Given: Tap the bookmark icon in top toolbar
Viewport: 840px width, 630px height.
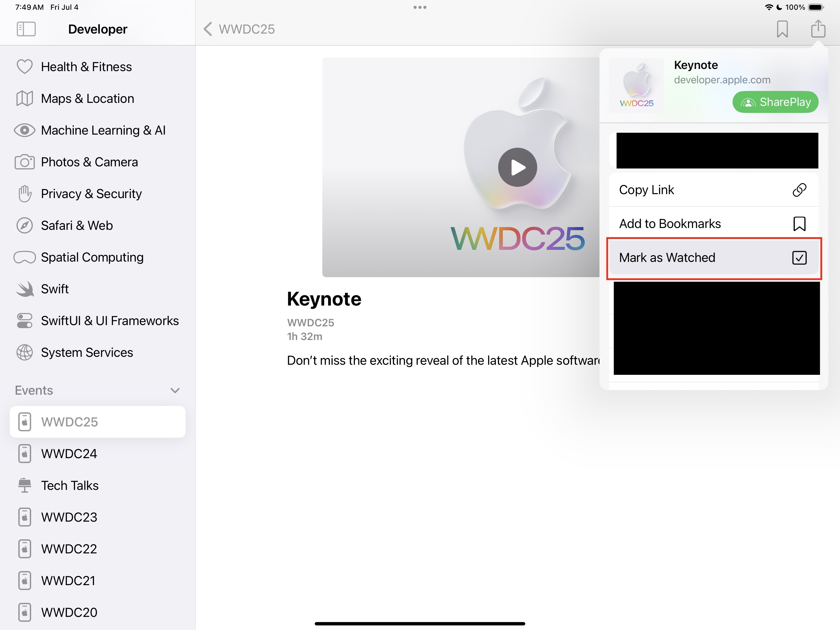Looking at the screenshot, I should coord(782,29).
